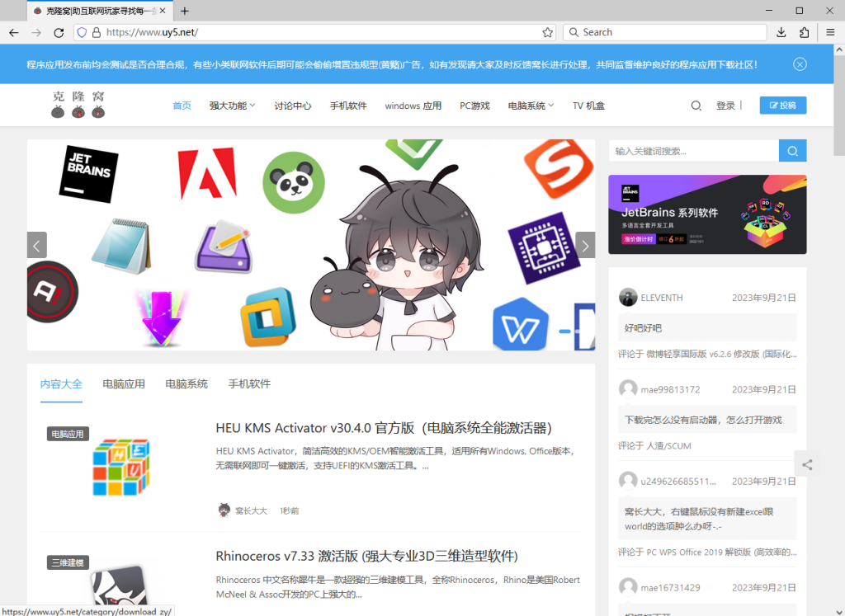Click the 克隆窝 site logo
845x616 pixels.
point(78,105)
